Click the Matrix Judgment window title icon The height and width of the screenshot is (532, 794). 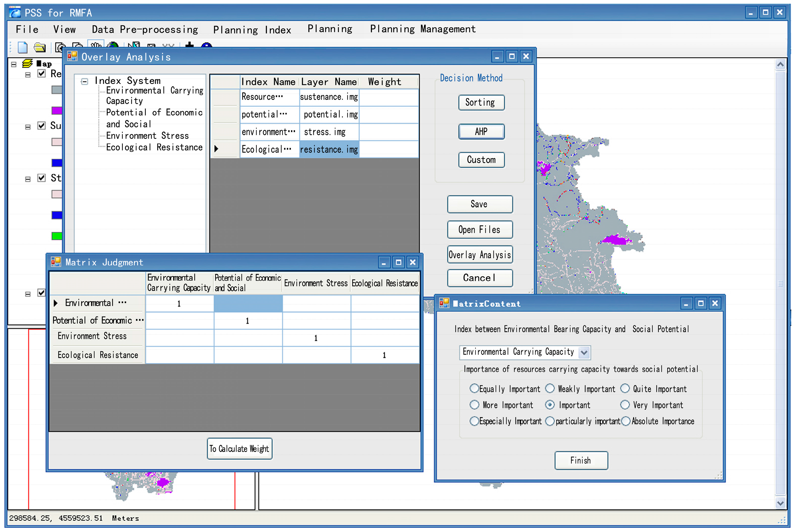pos(56,262)
